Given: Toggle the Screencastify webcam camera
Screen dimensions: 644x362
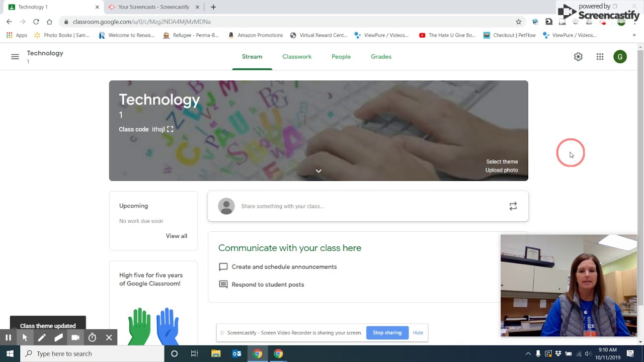Looking at the screenshot, I should (75, 338).
